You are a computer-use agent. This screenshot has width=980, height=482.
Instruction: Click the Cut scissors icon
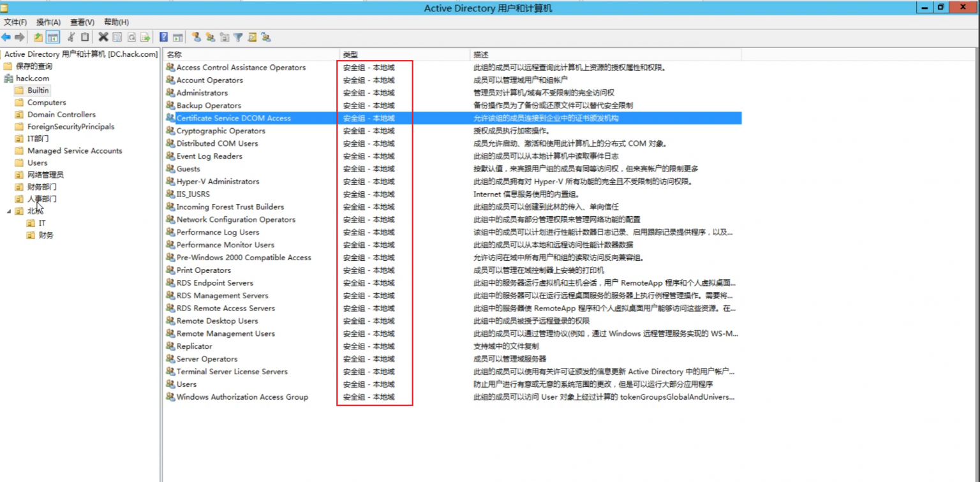[71, 37]
